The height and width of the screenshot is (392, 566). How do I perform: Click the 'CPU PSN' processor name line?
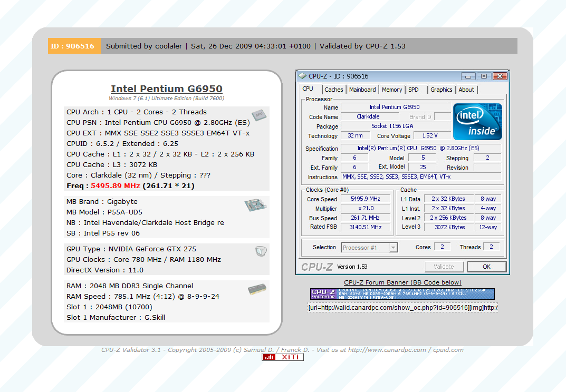click(158, 123)
